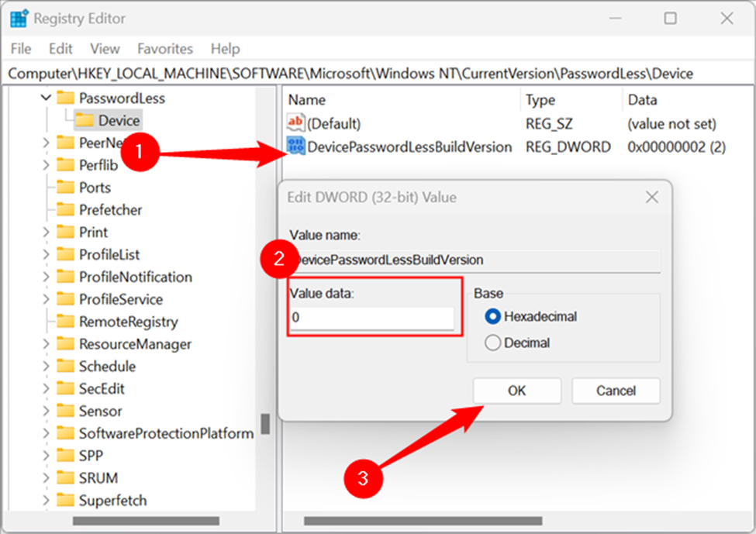Click the SecEdit folder icon
Viewport: 756px width, 534px height.
click(65, 388)
